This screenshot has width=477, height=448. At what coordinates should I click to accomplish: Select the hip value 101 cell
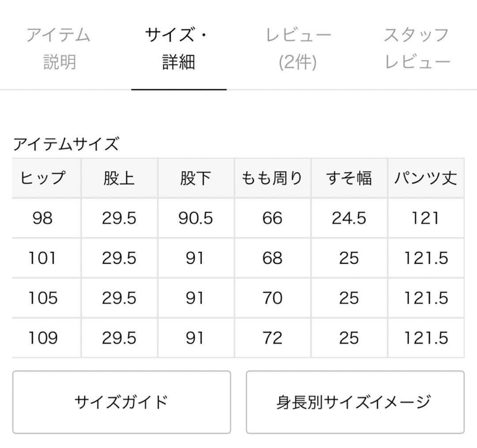click(43, 258)
